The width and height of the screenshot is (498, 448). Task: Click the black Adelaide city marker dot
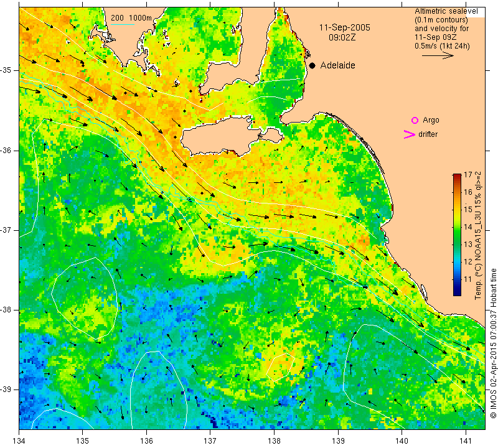pyautogui.click(x=312, y=65)
